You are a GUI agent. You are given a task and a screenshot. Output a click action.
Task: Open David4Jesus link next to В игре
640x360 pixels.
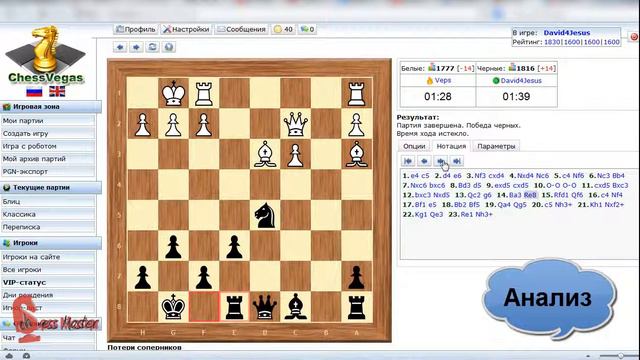click(567, 33)
